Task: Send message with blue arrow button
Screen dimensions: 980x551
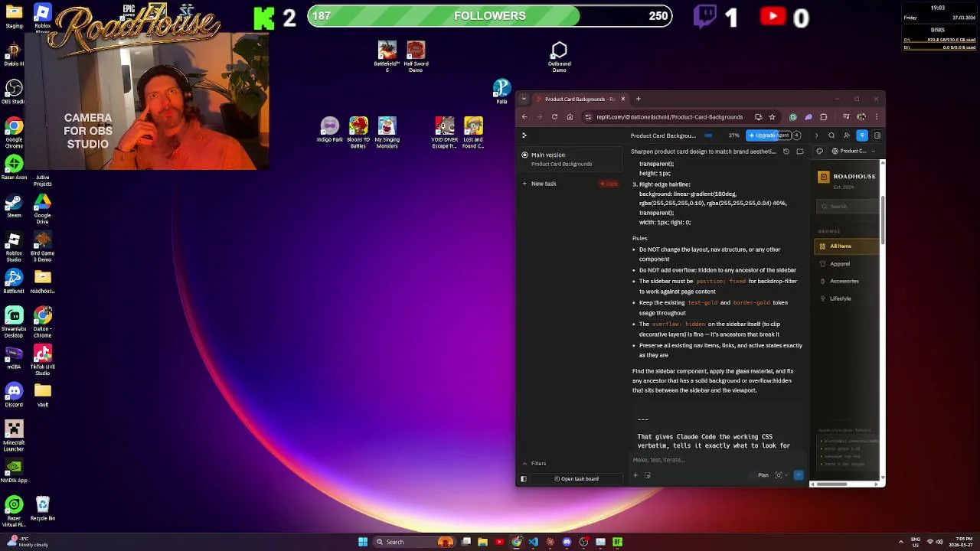Action: pyautogui.click(x=799, y=475)
